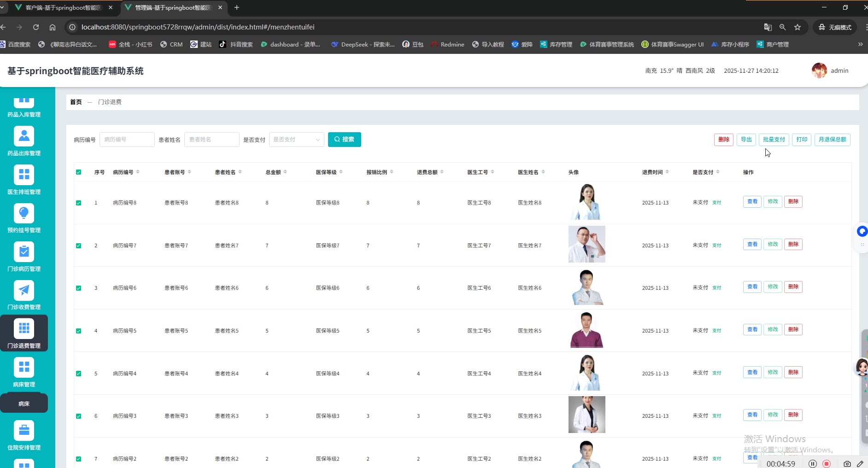Bookmark this page with the star icon
This screenshot has height=468, width=868.
(798, 27)
